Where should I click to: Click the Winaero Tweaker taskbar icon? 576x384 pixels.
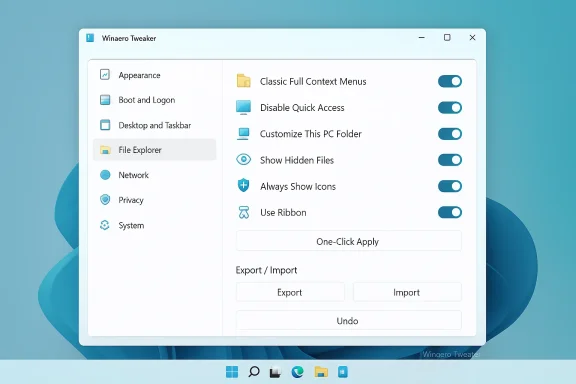click(x=343, y=372)
